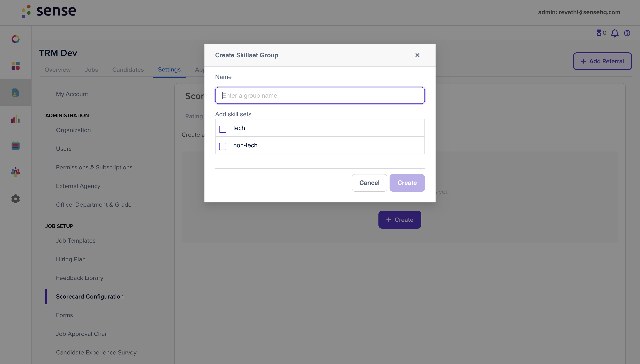640x364 pixels.
Task: Open My Account settings
Action: pyautogui.click(x=72, y=94)
